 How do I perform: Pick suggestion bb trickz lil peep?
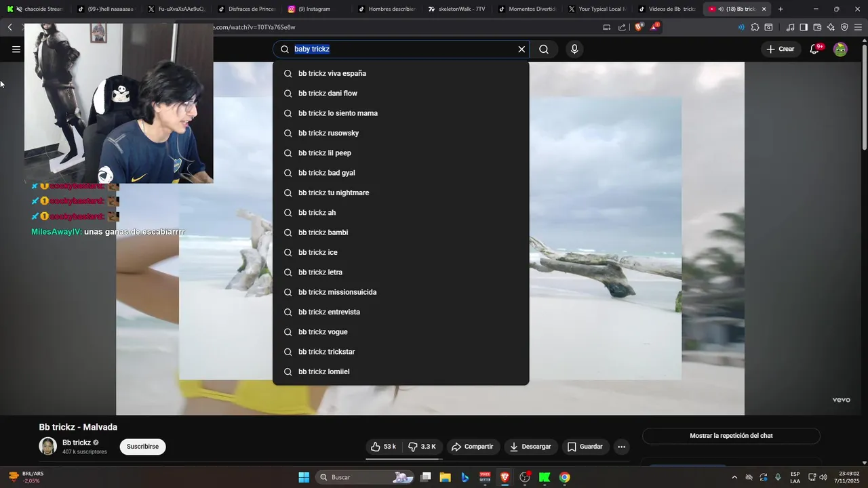click(401, 153)
